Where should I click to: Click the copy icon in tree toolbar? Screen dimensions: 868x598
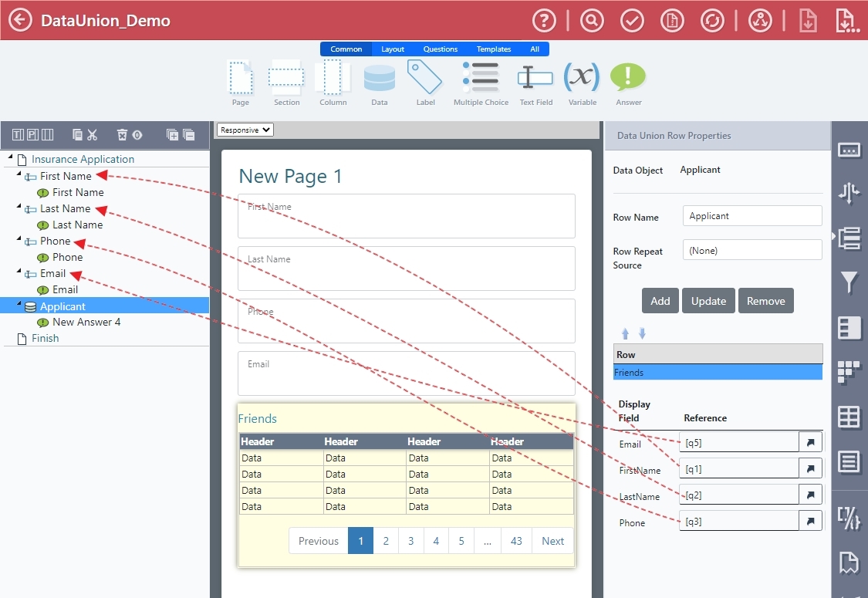pos(77,134)
